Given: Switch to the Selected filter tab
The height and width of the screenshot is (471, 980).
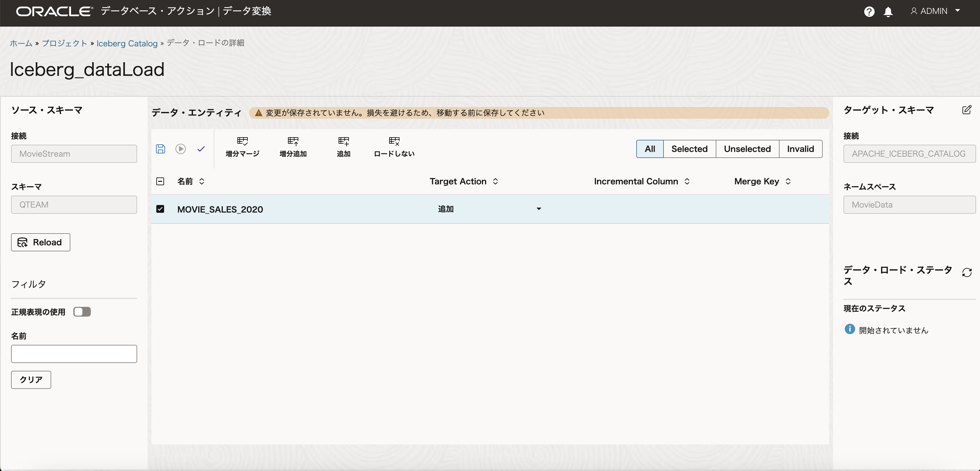Looking at the screenshot, I should (689, 149).
